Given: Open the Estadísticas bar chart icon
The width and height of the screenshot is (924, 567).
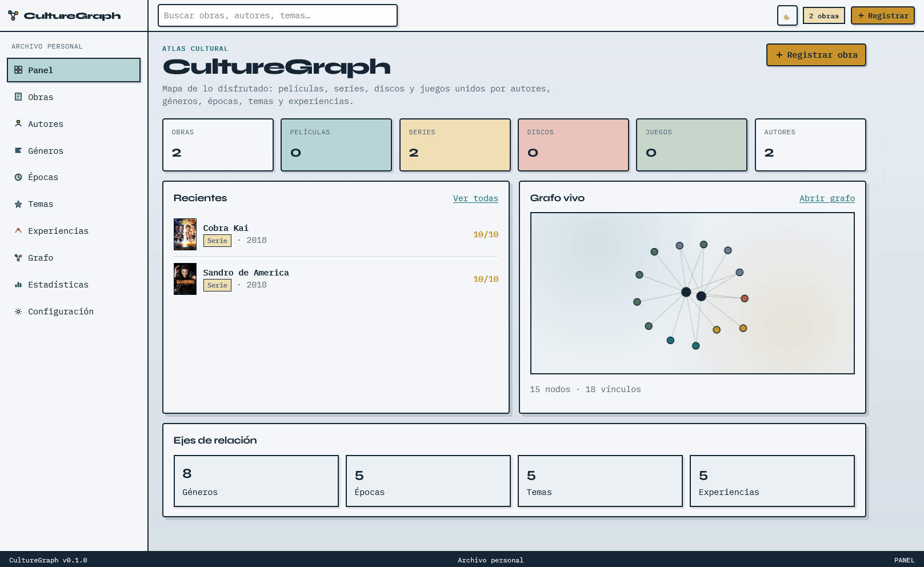Looking at the screenshot, I should pyautogui.click(x=18, y=285).
